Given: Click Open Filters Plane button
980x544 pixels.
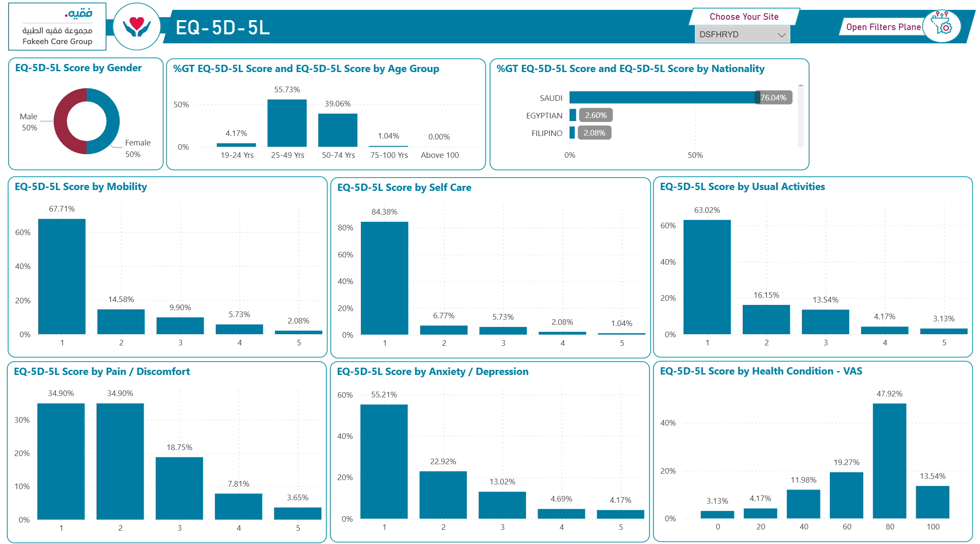Looking at the screenshot, I should [x=883, y=27].
